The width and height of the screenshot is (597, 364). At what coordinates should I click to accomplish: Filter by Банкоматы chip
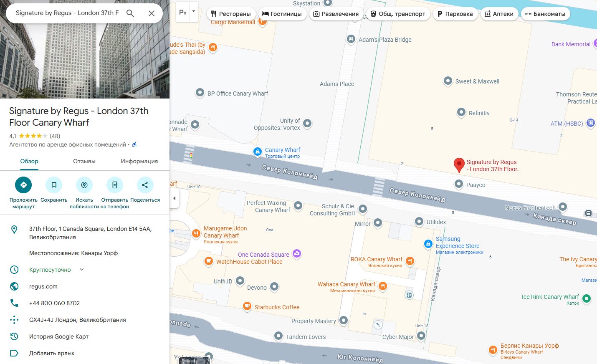[545, 14]
